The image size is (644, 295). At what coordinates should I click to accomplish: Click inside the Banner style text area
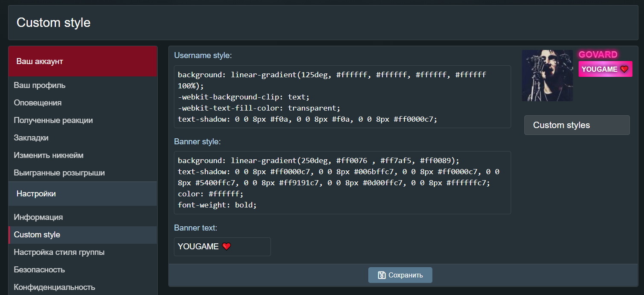(342, 182)
